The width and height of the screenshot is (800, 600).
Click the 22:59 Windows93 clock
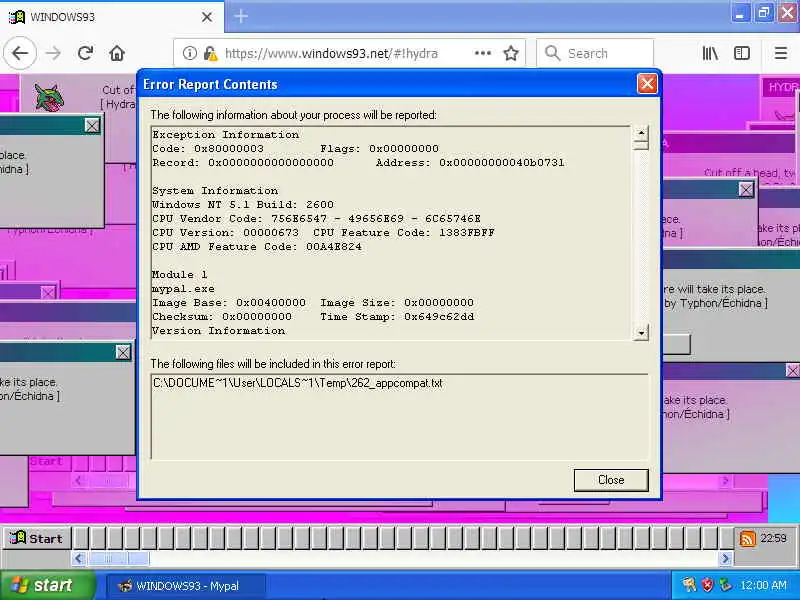(773, 538)
